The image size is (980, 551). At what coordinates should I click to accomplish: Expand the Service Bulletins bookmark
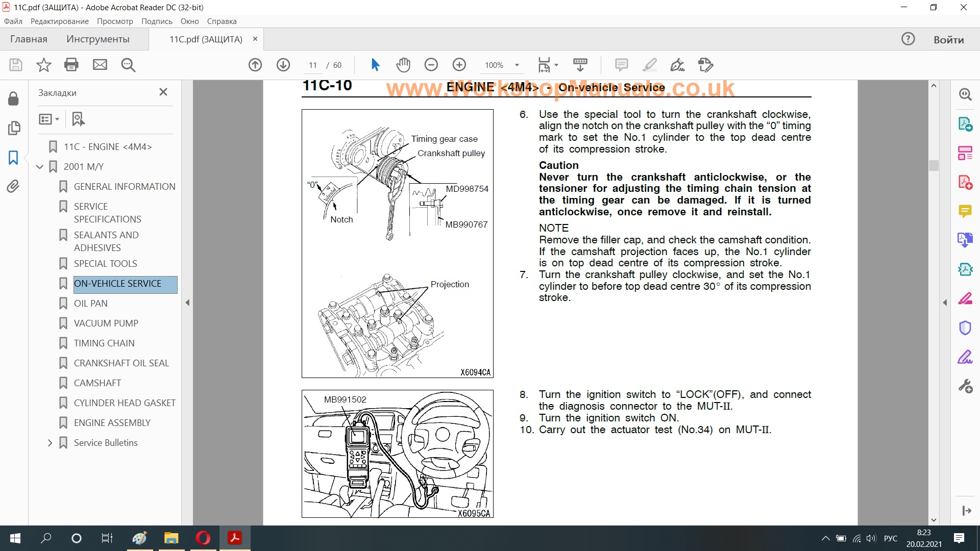tap(50, 443)
